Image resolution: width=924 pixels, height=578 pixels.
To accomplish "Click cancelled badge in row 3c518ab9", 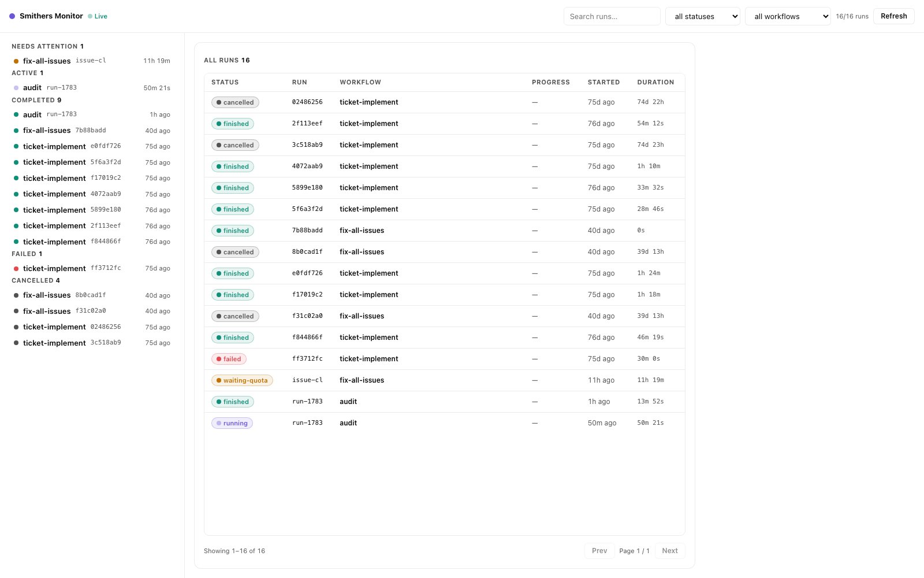I will point(235,145).
